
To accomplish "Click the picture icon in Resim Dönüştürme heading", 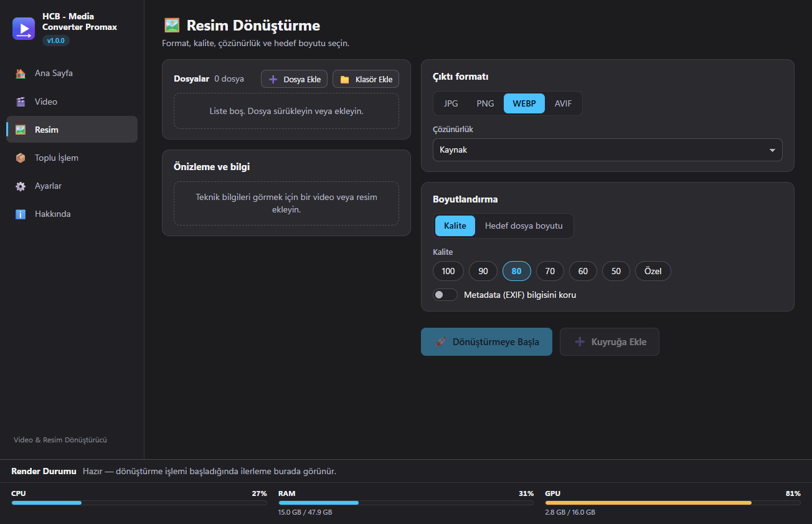I will tap(172, 25).
